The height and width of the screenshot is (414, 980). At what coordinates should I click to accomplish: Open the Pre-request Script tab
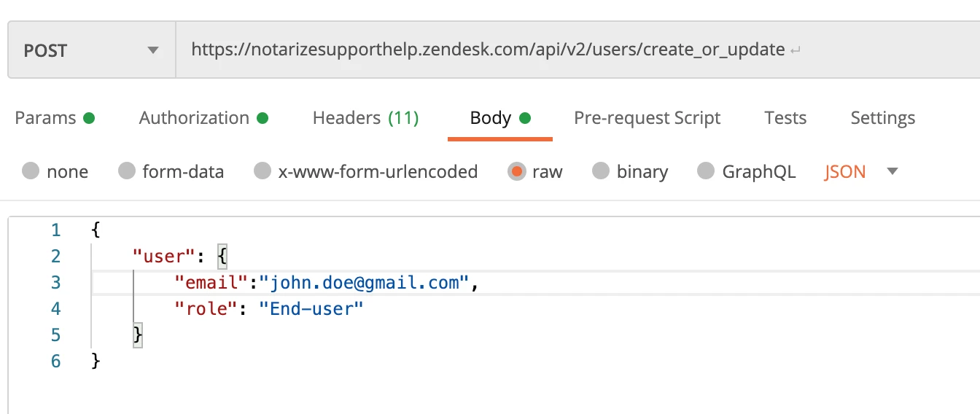point(647,118)
